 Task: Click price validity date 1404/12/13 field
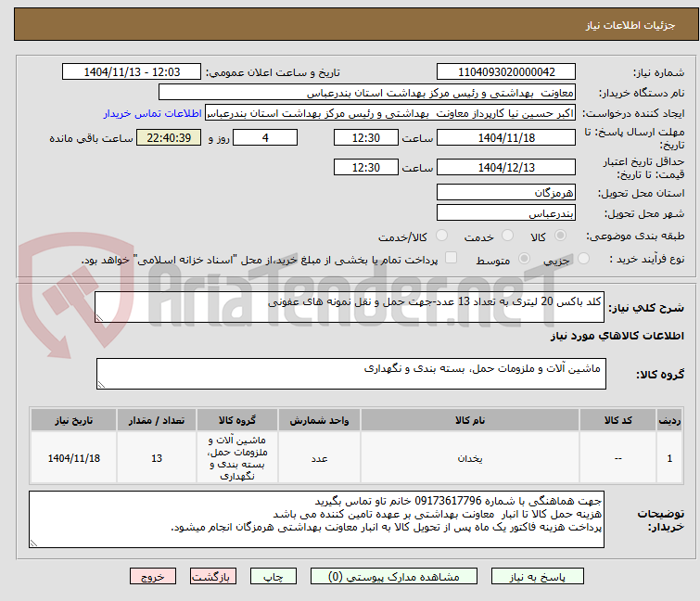pos(506,168)
